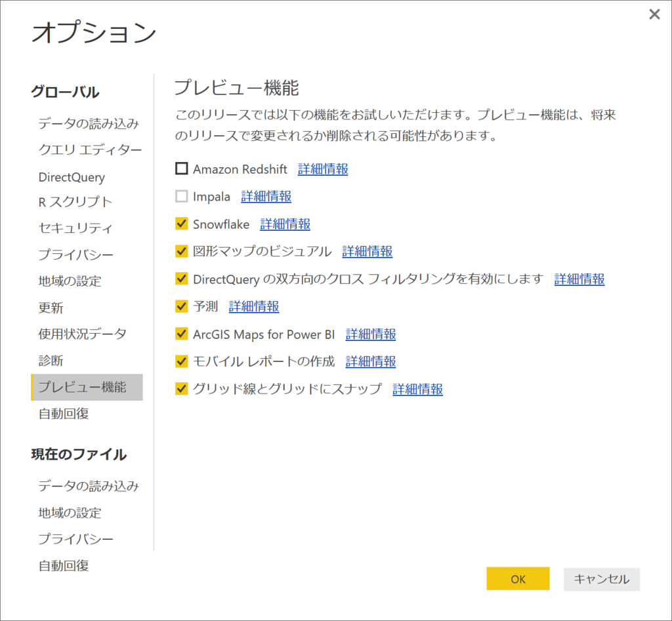Click the Impala label text
The image size is (672, 621).
tap(211, 197)
